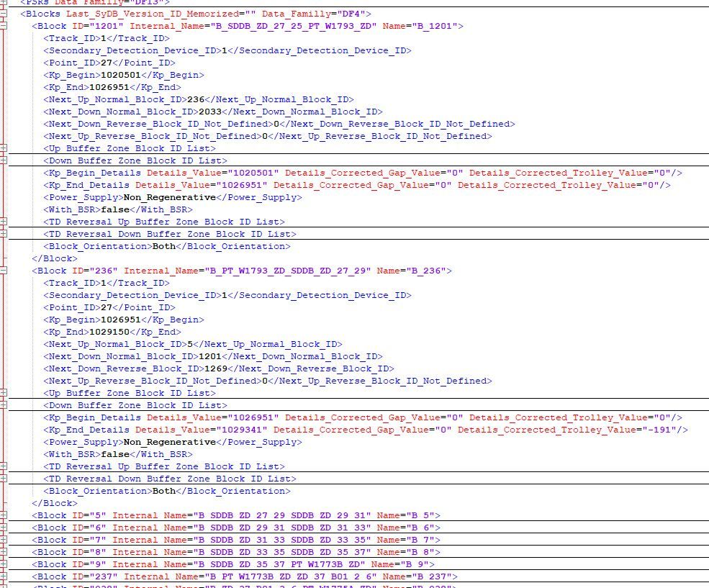
Task: Expand Block ID="6" fold marker
Action: point(4,528)
